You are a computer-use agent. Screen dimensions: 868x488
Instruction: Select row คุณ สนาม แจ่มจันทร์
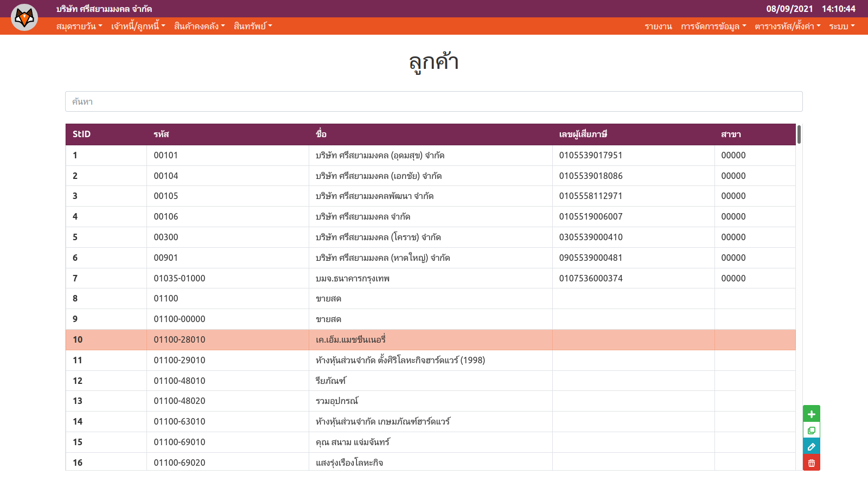point(430,442)
